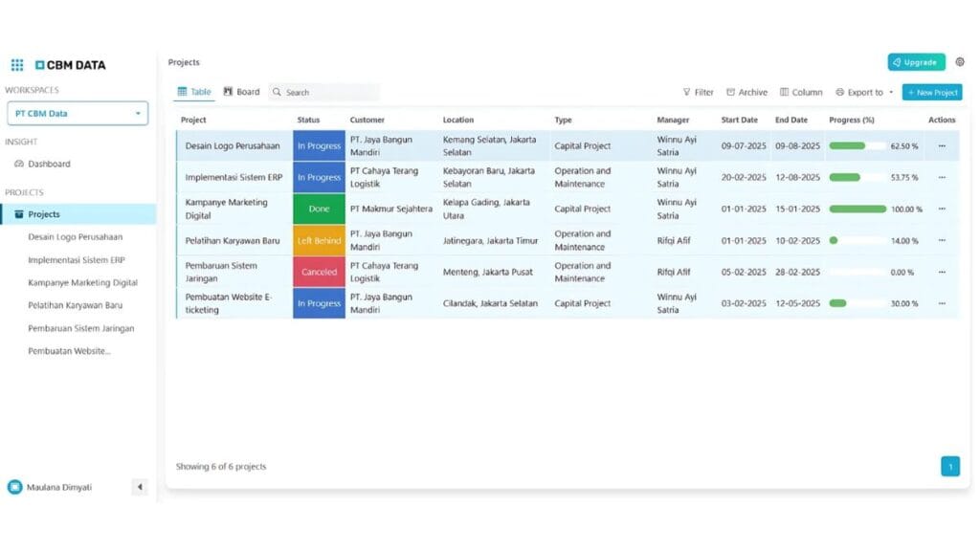Click the Location column header
The height and width of the screenshot is (551, 980).
tap(458, 120)
